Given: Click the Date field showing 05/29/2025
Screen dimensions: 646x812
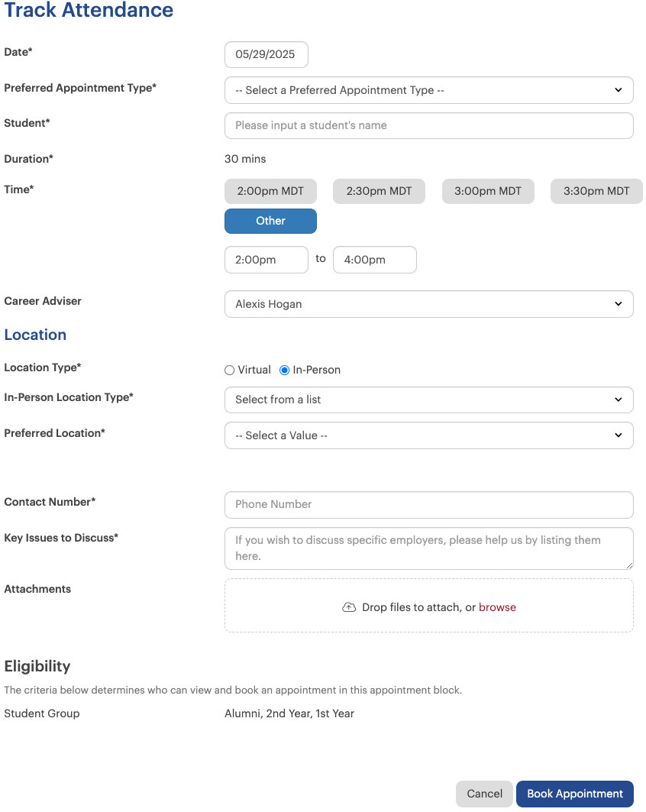Looking at the screenshot, I should pyautogui.click(x=266, y=54).
